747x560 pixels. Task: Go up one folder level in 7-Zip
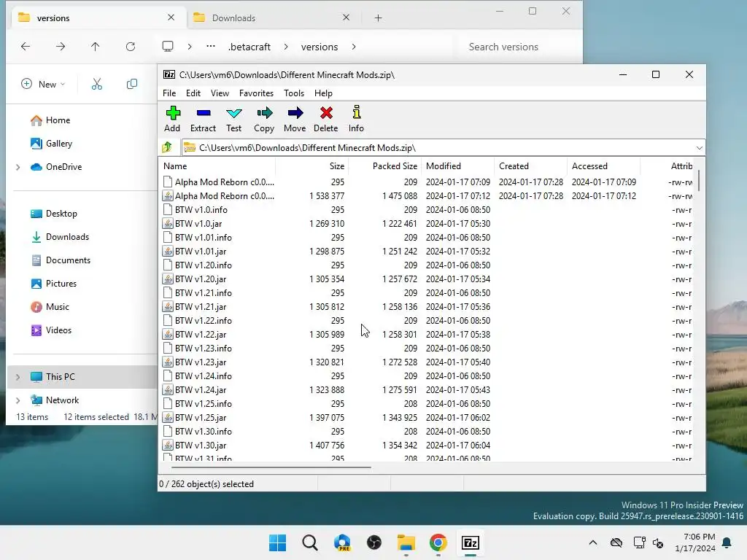(x=167, y=147)
